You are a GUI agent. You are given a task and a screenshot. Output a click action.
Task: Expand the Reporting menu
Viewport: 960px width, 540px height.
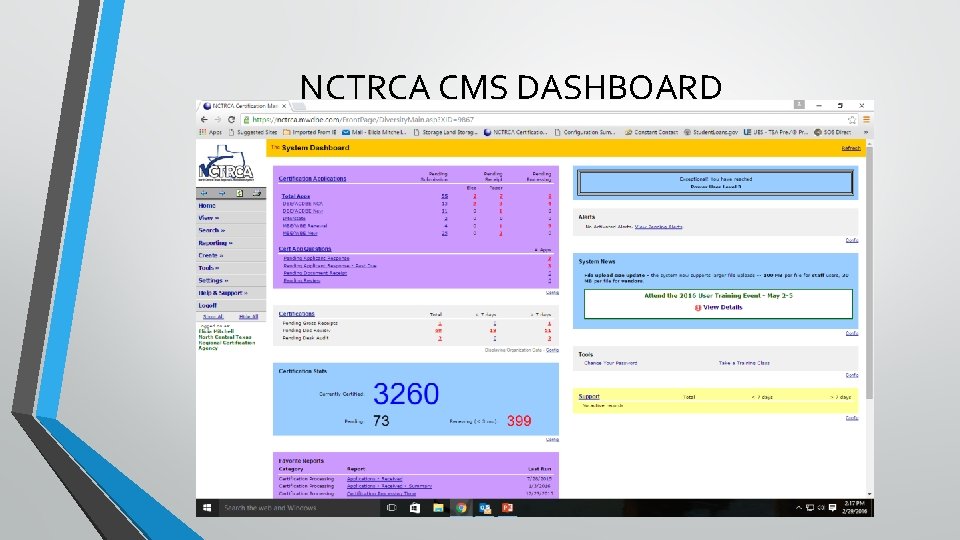[216, 243]
